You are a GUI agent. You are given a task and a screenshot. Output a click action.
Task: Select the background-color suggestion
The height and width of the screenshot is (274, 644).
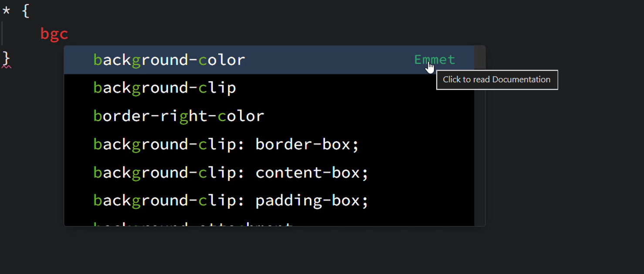coord(169,59)
